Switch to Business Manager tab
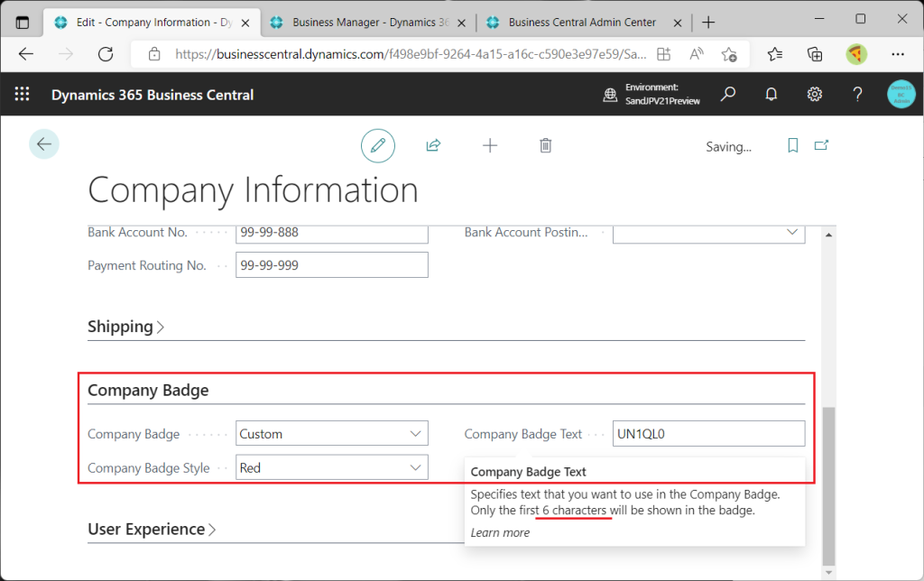Image resolution: width=924 pixels, height=581 pixels. click(x=368, y=23)
